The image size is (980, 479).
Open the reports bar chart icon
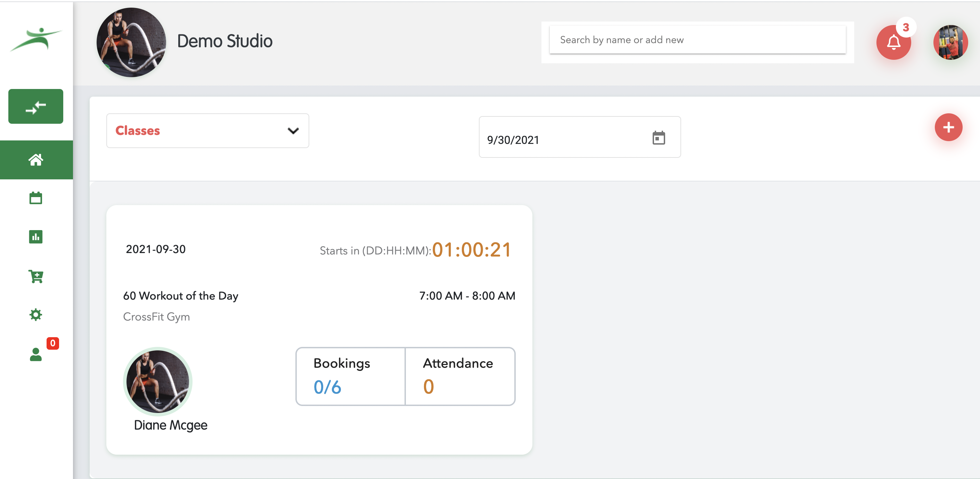[36, 237]
